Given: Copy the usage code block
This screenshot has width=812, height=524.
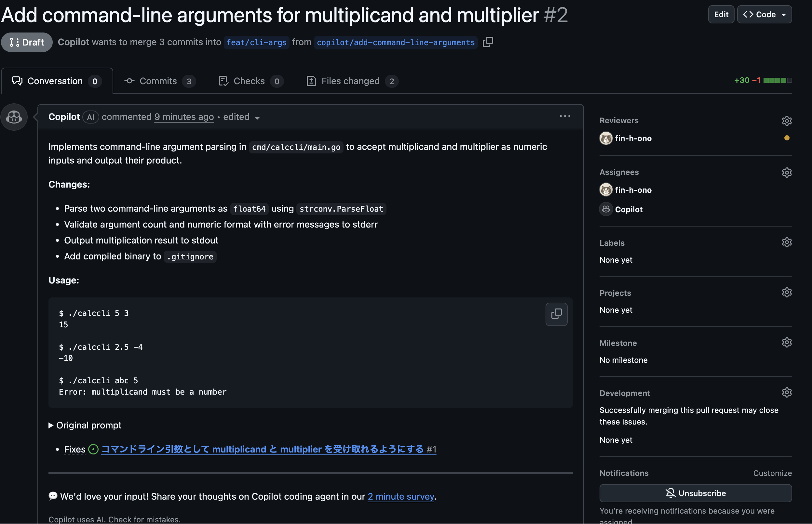Looking at the screenshot, I should click(x=556, y=314).
